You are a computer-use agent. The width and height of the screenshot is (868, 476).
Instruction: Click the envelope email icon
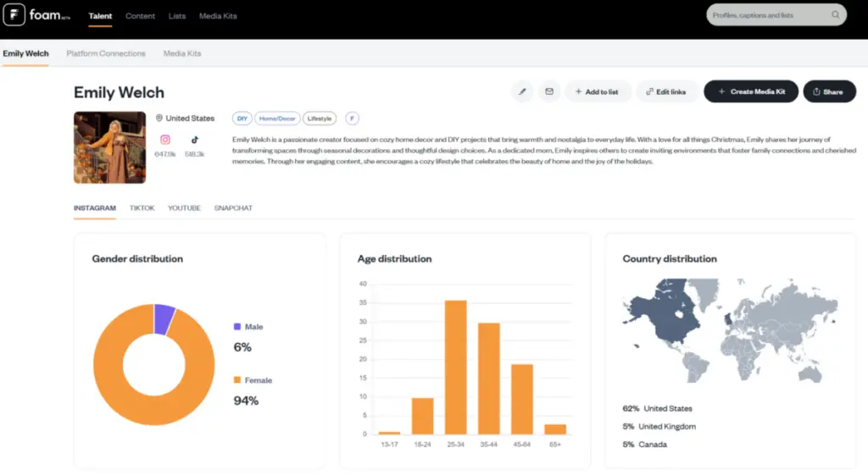(x=548, y=91)
